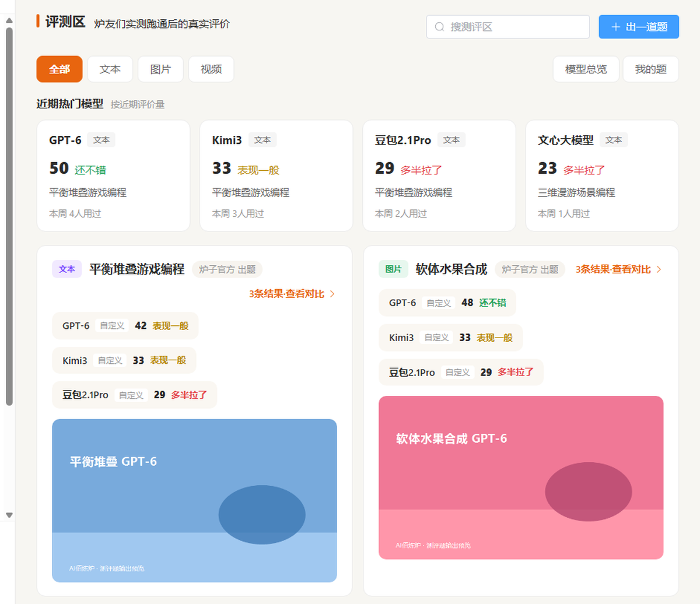Click the 文本 tag on GPT-6 hot card
This screenshot has height=604, width=700.
101,140
